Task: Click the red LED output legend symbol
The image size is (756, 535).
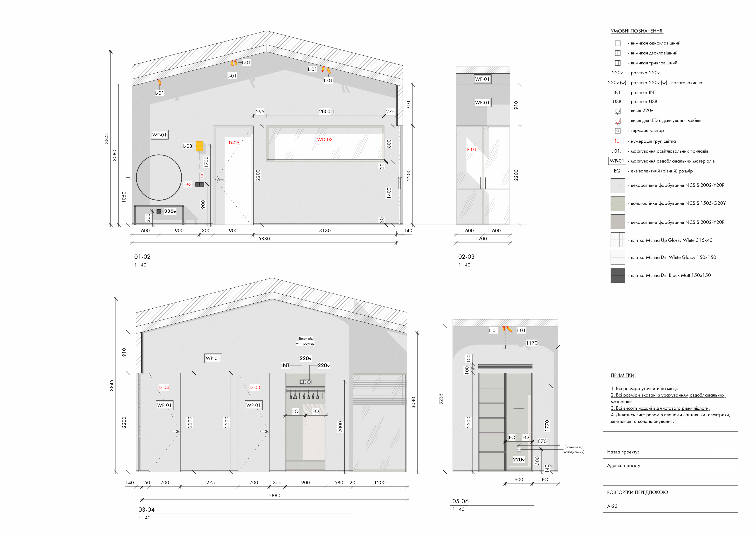Action: click(x=617, y=121)
